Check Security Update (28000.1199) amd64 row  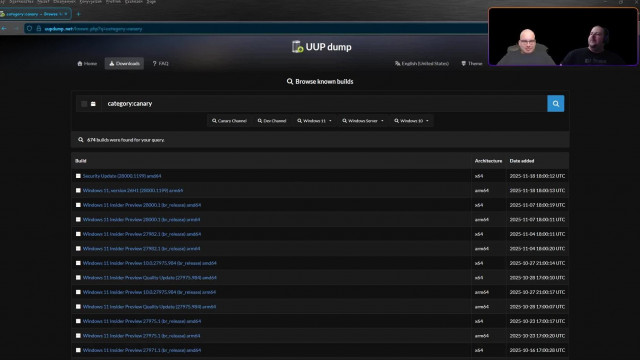point(78,176)
